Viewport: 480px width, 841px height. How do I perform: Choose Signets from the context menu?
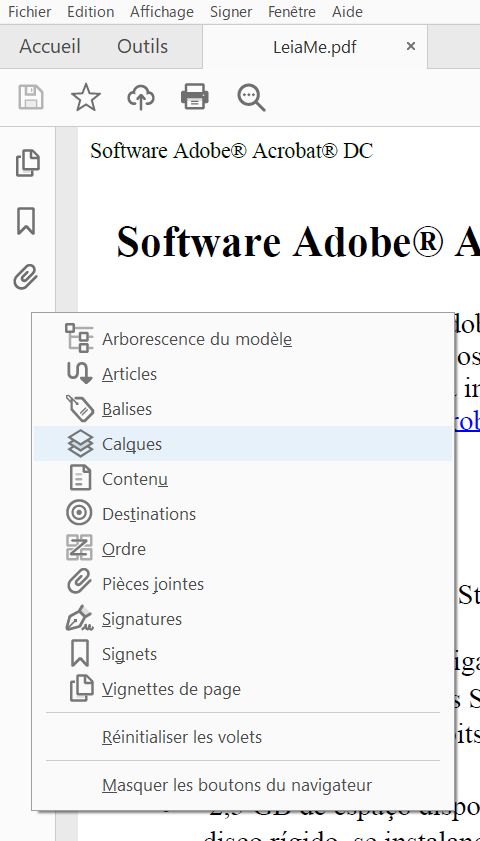(243, 654)
